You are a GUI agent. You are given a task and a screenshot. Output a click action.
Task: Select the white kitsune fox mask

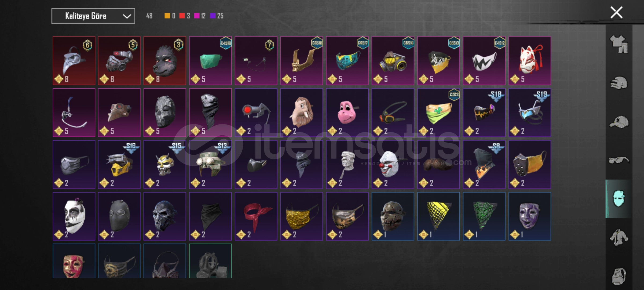click(x=530, y=61)
